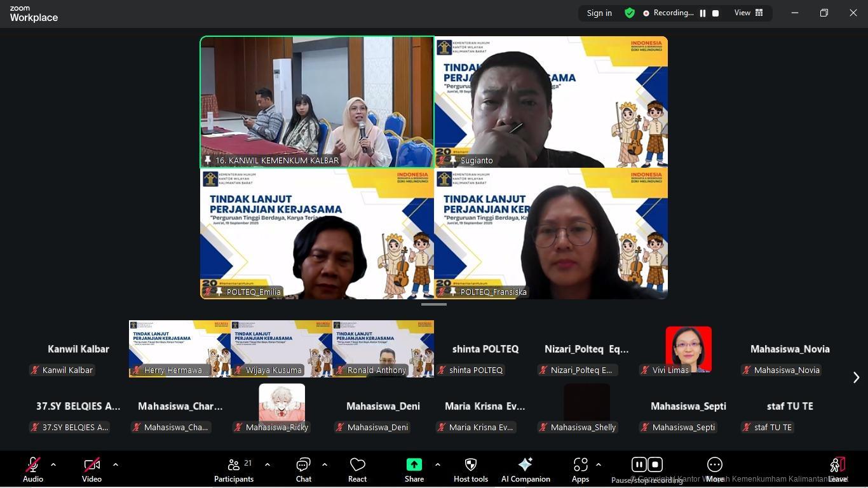Click the Sign in button
This screenshot has height=488, width=868.
click(x=599, y=13)
